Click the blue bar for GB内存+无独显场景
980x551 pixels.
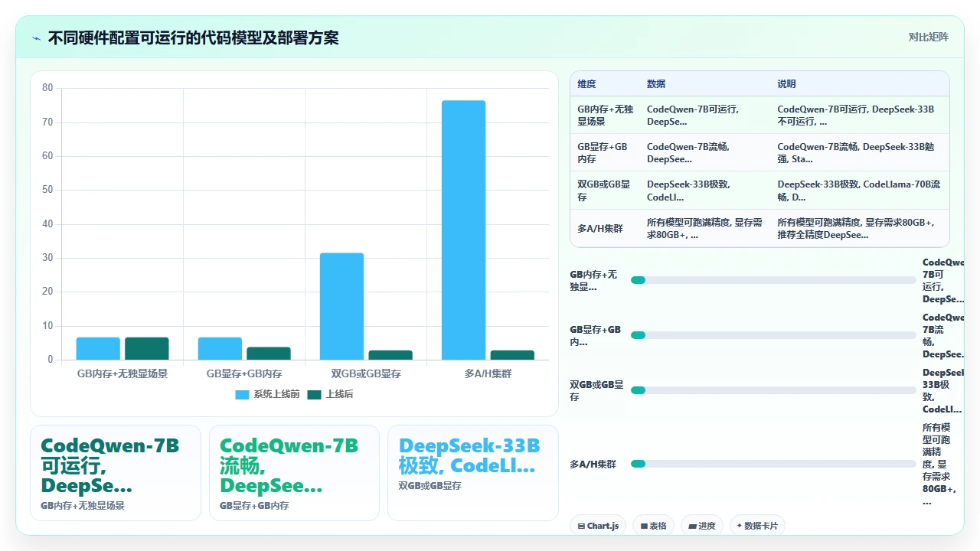(x=98, y=348)
